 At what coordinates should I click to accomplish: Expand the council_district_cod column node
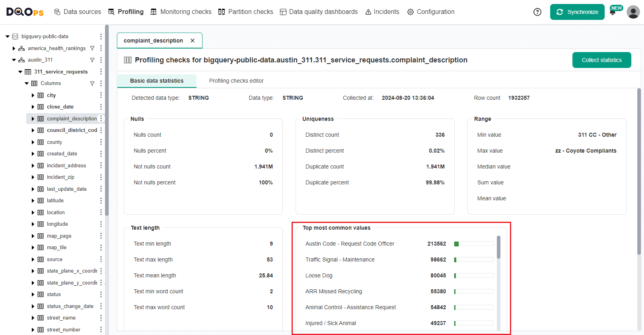(33, 130)
